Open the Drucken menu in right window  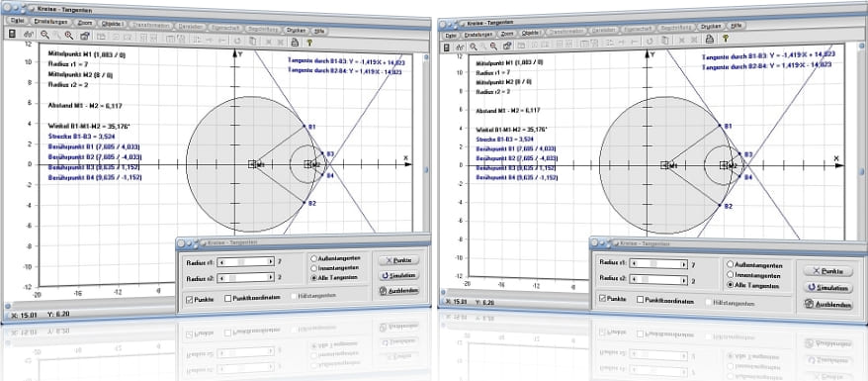[x=711, y=26]
